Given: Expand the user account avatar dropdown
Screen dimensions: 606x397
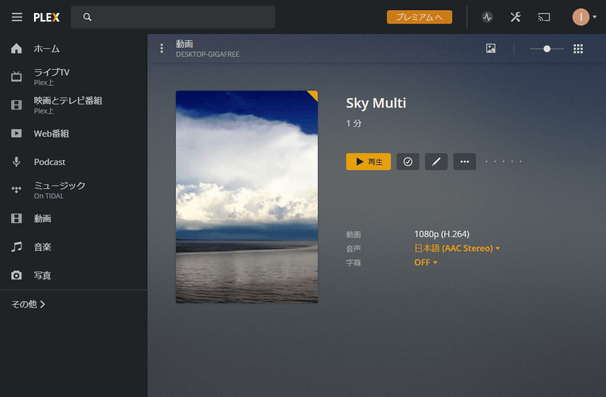Looking at the screenshot, I should click(x=584, y=17).
